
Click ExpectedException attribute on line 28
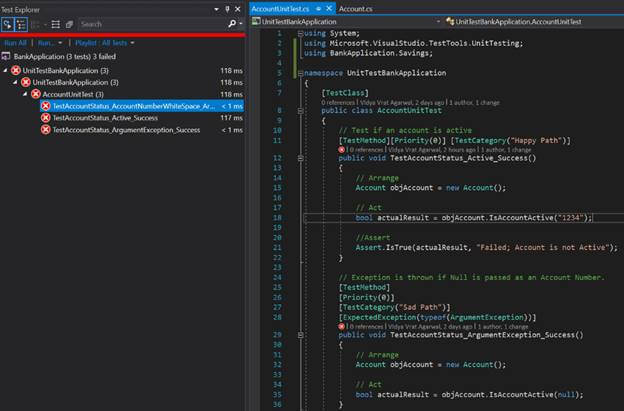(x=437, y=318)
